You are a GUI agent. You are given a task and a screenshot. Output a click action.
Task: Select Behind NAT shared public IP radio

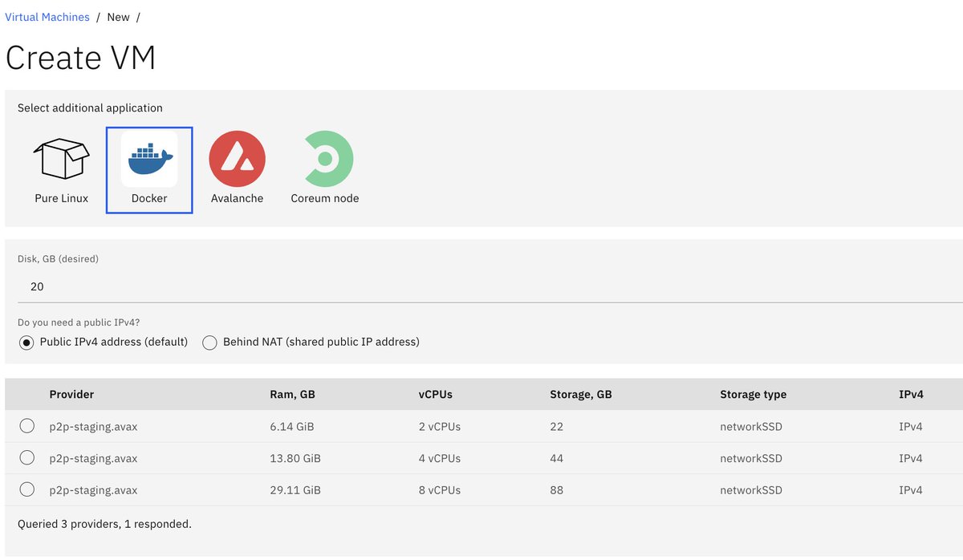[209, 343]
